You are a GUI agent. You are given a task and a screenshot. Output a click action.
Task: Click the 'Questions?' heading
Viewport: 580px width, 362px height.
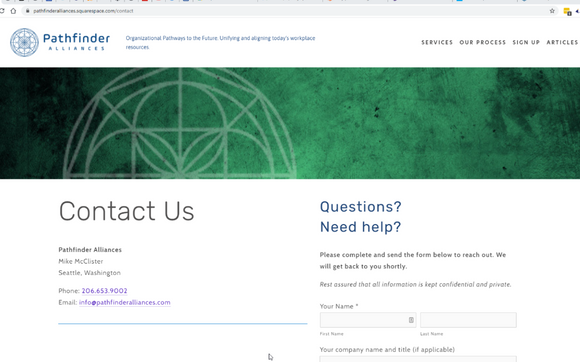[x=361, y=207]
